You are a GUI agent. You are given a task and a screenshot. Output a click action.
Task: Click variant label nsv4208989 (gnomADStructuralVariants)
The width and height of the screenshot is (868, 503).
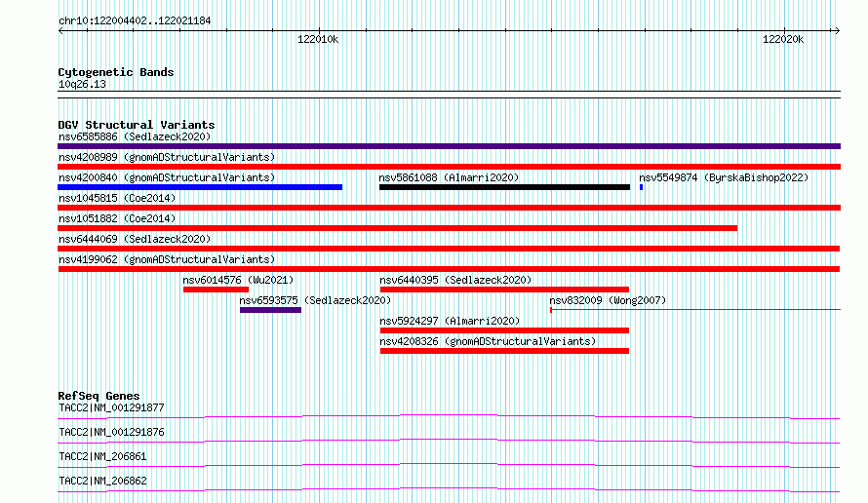pos(167,157)
